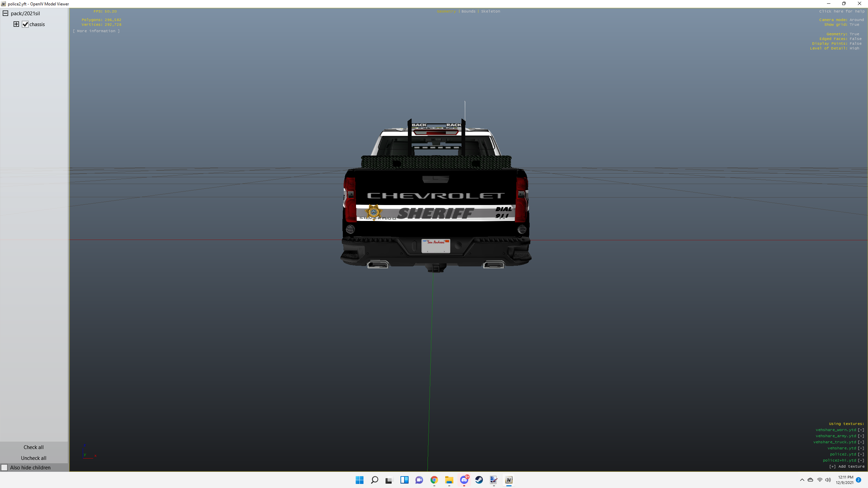Click the Check all button
The width and height of the screenshot is (868, 488).
pos(34,447)
